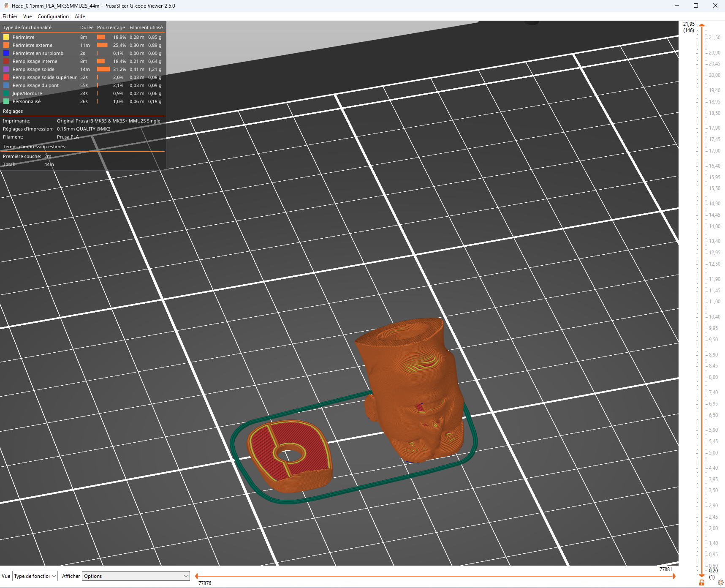The image size is (725, 588).
Task: Click the top handle of vertical layer slider
Action: click(x=701, y=26)
